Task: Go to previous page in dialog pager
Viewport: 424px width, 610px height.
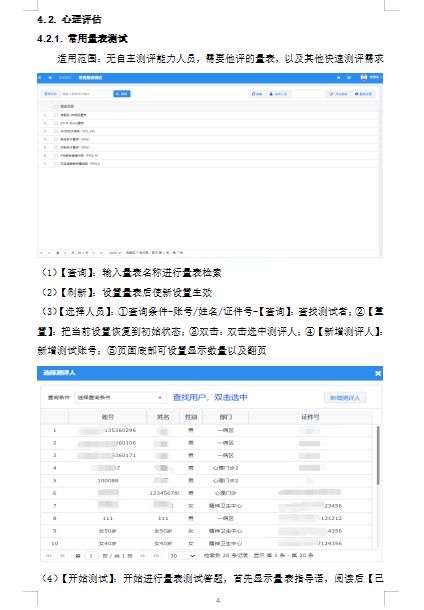Action: click(x=62, y=556)
